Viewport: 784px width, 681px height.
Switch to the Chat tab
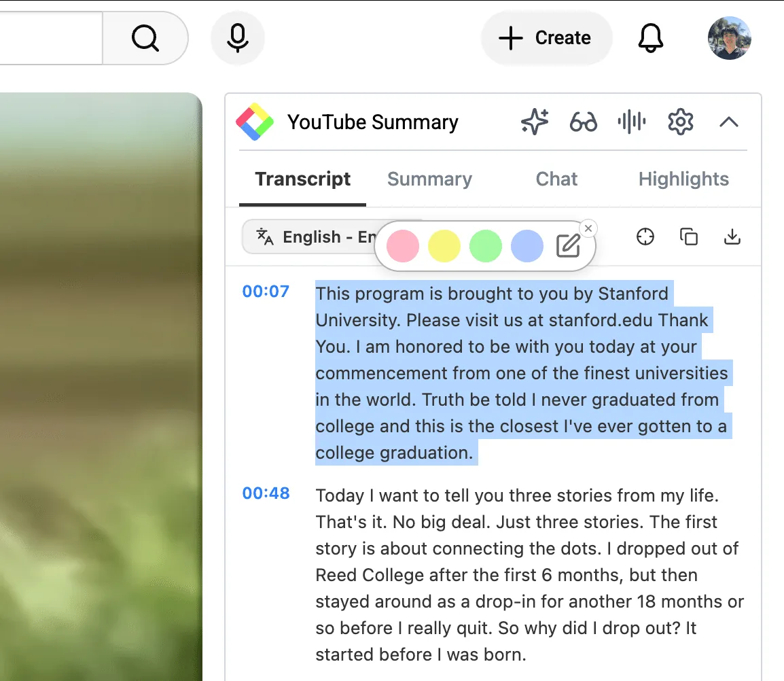(x=556, y=179)
